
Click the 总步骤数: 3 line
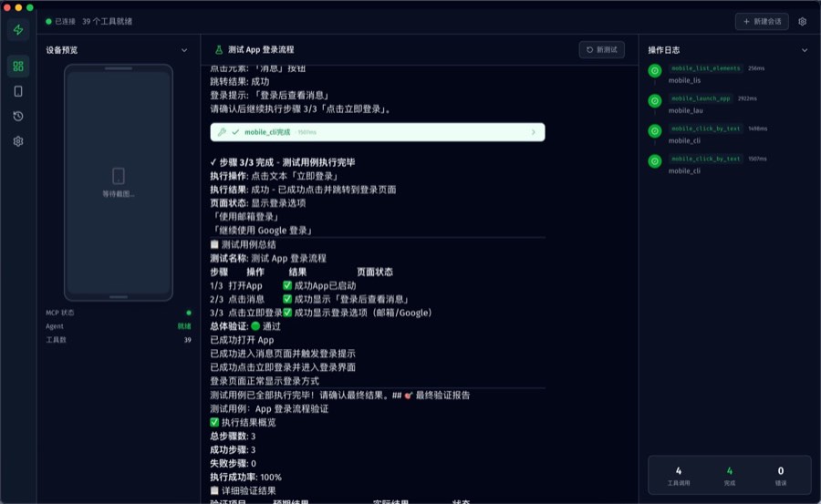tap(233, 436)
